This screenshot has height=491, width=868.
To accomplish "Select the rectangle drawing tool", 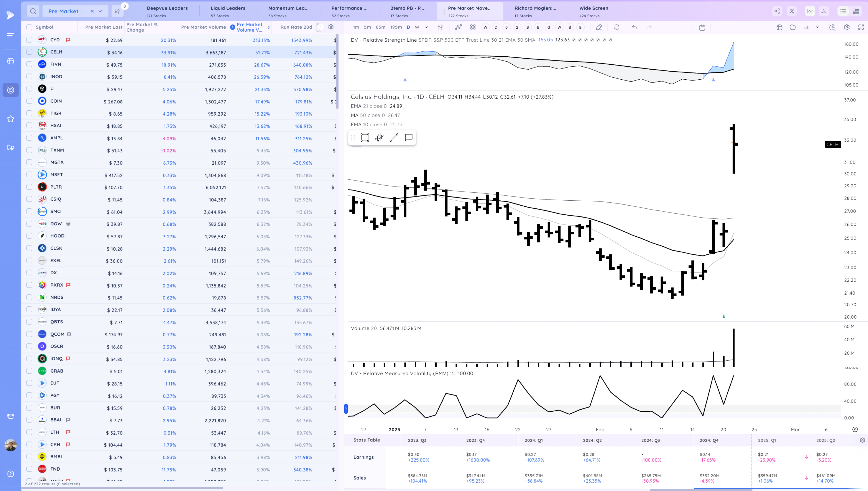I will click(365, 137).
